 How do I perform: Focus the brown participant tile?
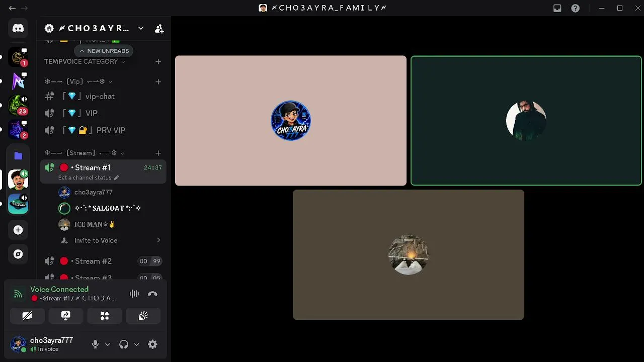pos(409,254)
